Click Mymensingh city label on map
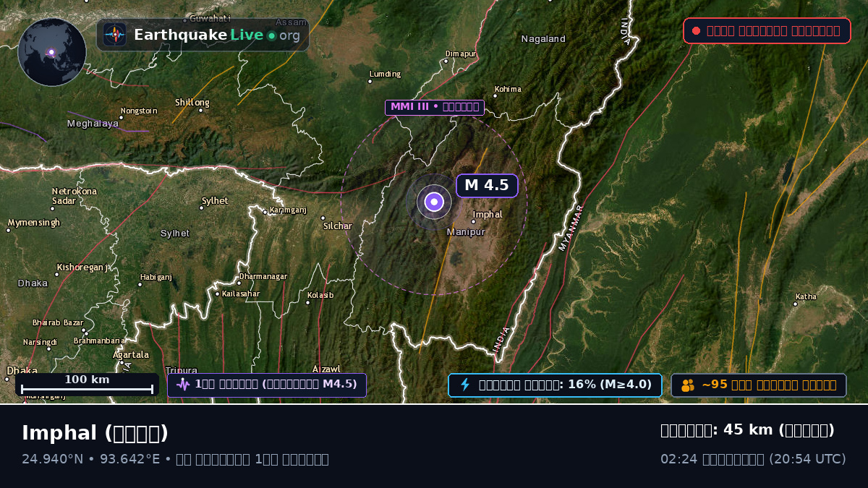Image resolution: width=868 pixels, height=488 pixels. [x=34, y=223]
